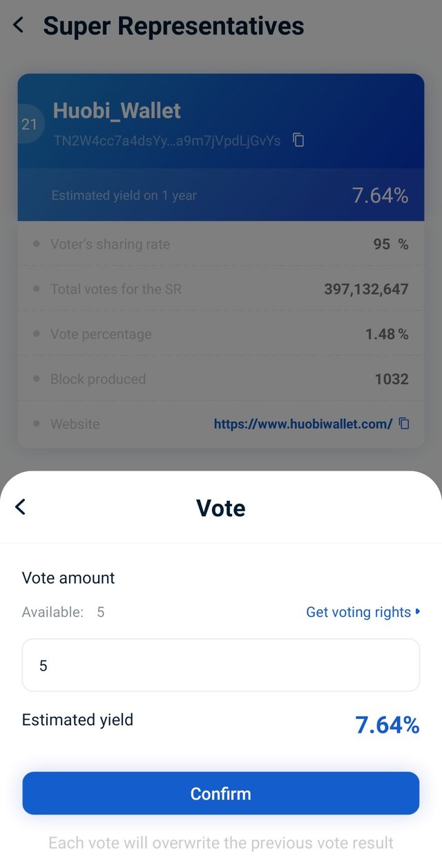Copy the huobiwallet website link

(404, 424)
